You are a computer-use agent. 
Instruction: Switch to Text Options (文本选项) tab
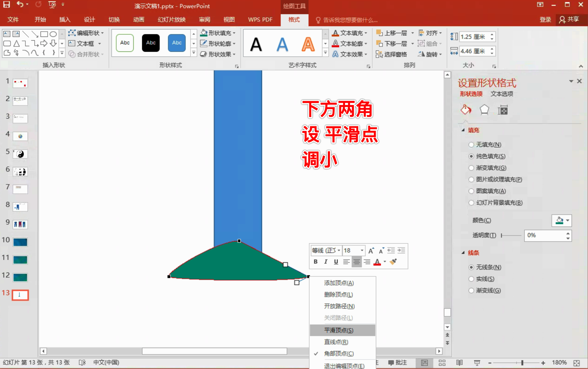(x=502, y=94)
